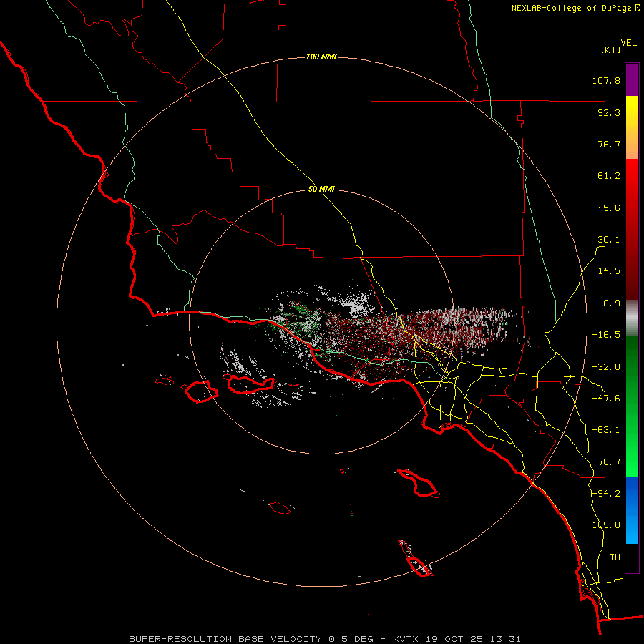The height and width of the screenshot is (644, 644).
Task: Select the 76.7 legend value
Action: tap(609, 144)
